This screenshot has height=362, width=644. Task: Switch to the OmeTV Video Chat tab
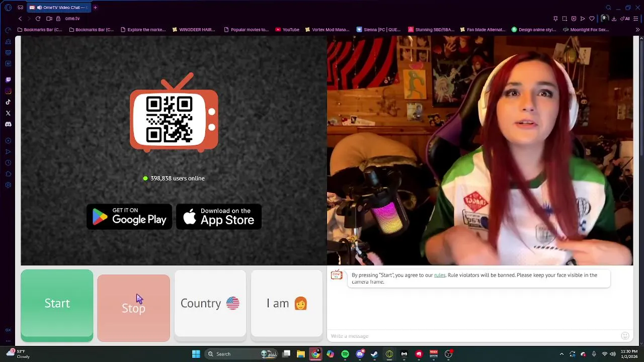pyautogui.click(x=58, y=8)
